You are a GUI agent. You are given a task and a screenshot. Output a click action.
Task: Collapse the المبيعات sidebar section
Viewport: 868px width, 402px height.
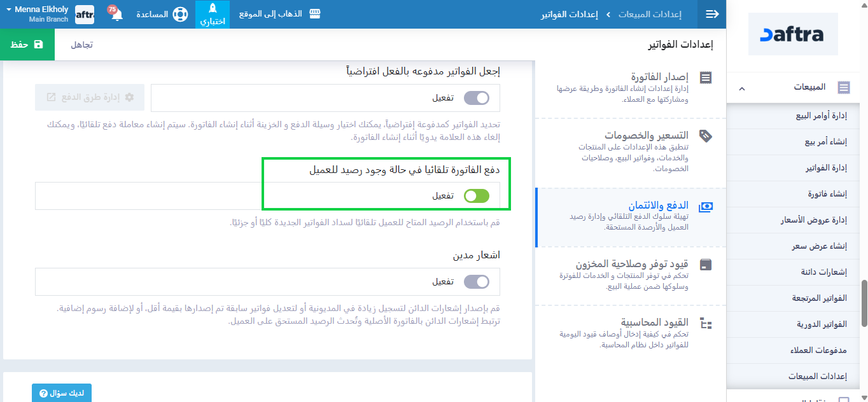tap(742, 88)
